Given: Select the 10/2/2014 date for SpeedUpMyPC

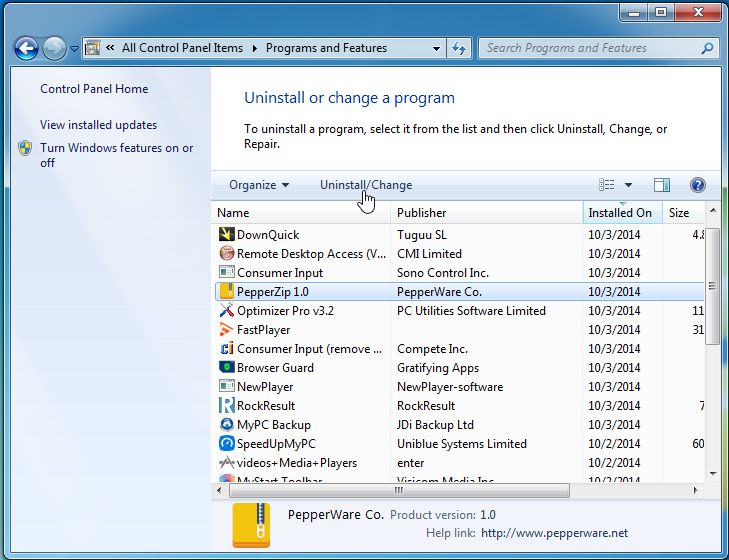Looking at the screenshot, I should point(614,444).
